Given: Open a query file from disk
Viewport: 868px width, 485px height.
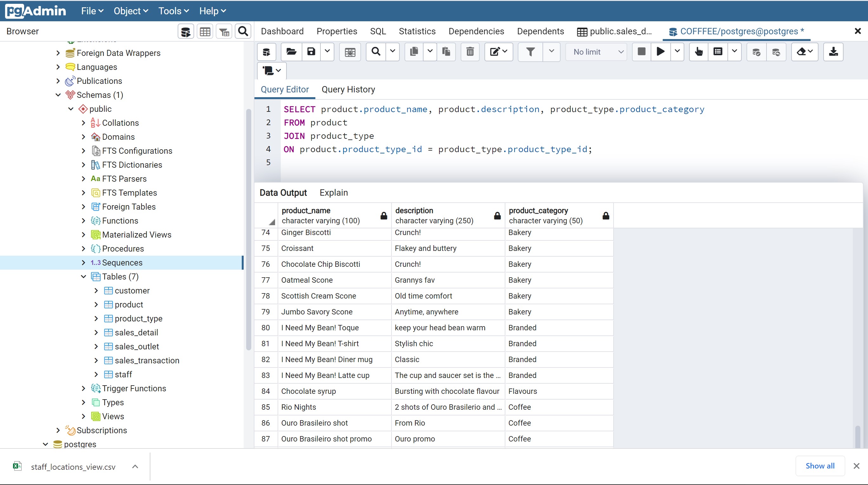Looking at the screenshot, I should pos(291,51).
